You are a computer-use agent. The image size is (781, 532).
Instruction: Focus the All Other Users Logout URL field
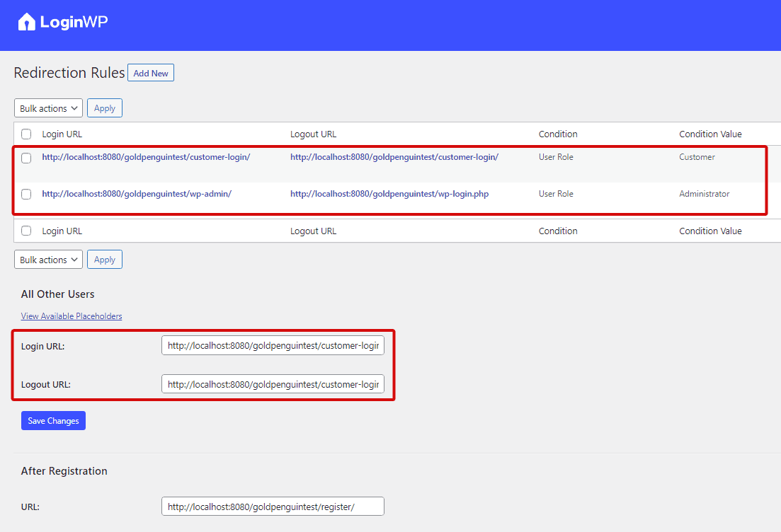pyautogui.click(x=273, y=384)
